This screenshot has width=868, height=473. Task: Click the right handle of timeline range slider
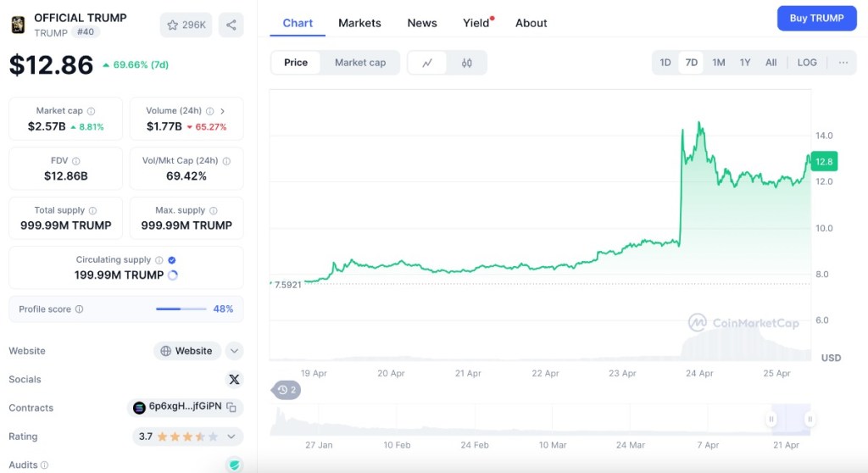tap(810, 419)
